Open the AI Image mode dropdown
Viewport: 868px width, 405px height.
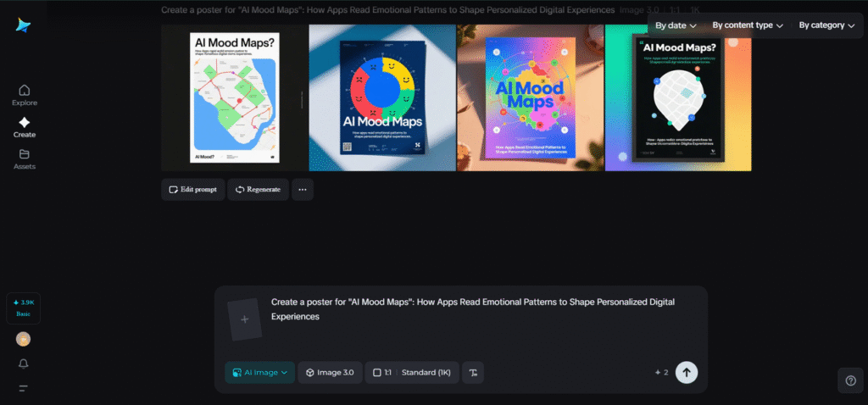259,372
